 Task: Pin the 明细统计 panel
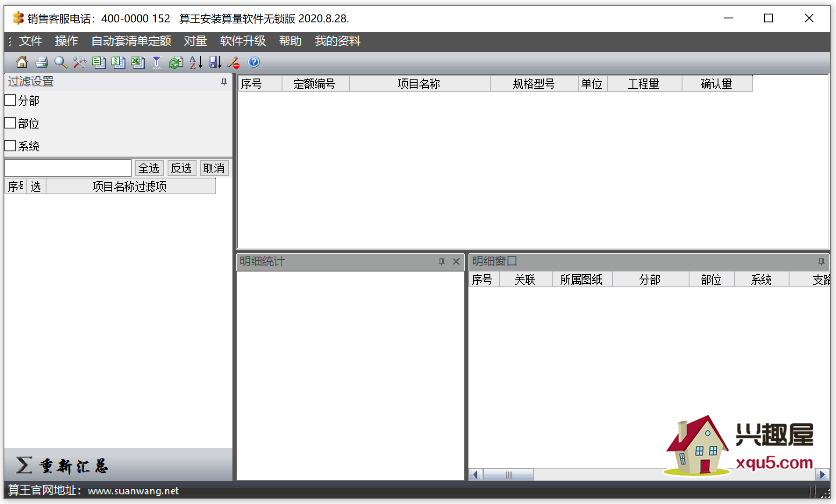[442, 261]
